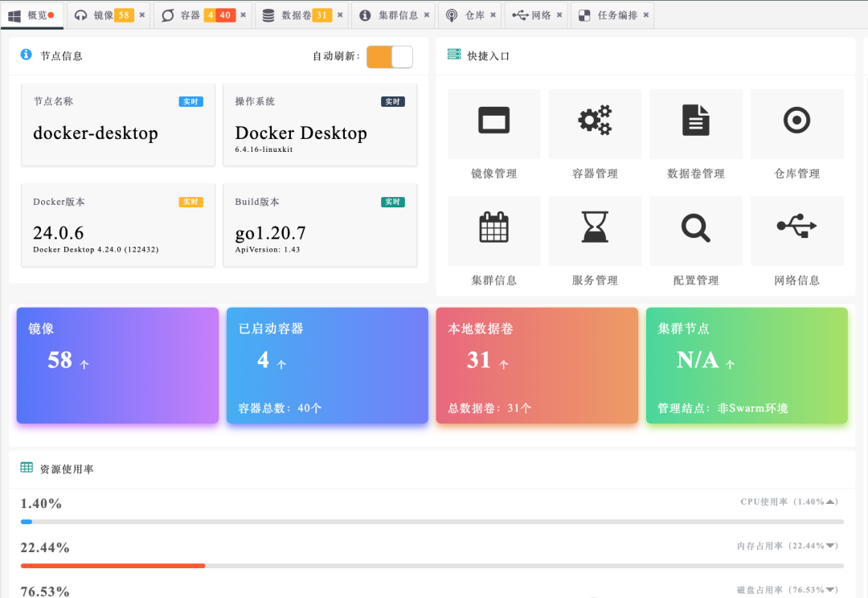Viewport: 868px width, 598px height.
Task: Click the 数据卷管理 shortcut label
Action: pos(696,174)
